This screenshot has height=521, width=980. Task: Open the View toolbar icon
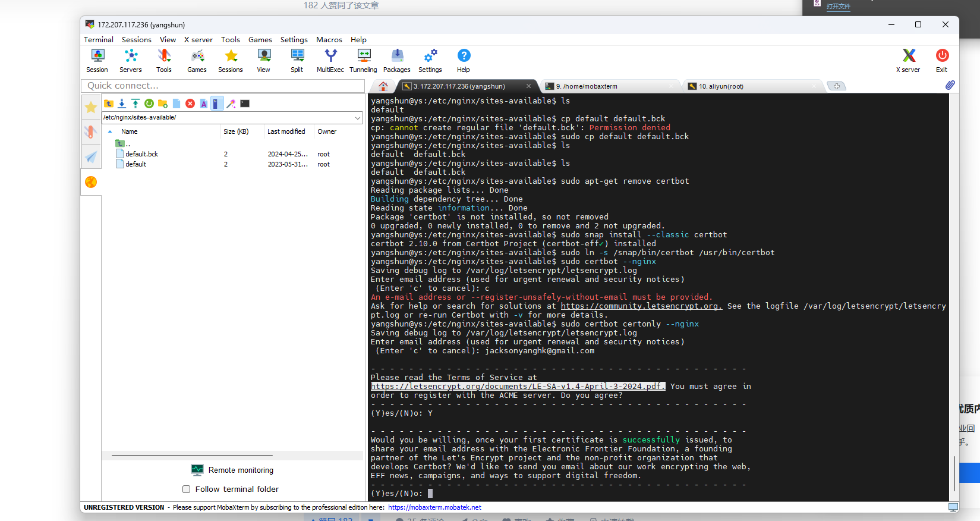(x=264, y=61)
